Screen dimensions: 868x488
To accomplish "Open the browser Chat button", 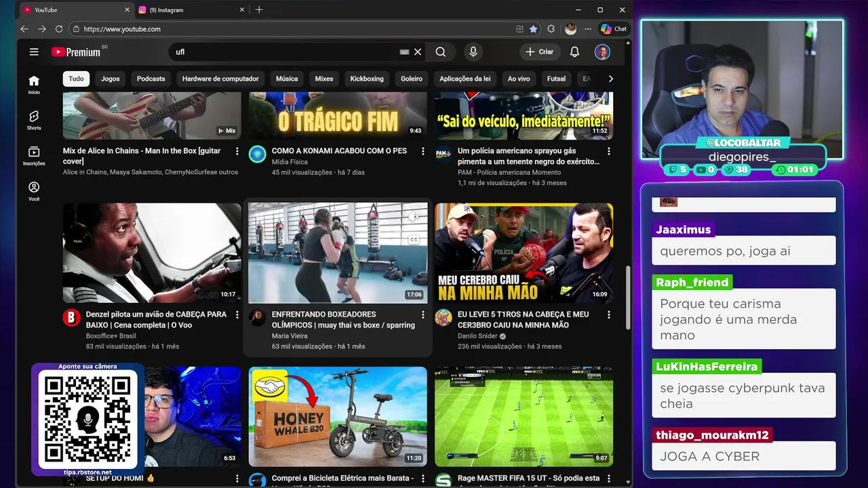I will click(x=614, y=29).
